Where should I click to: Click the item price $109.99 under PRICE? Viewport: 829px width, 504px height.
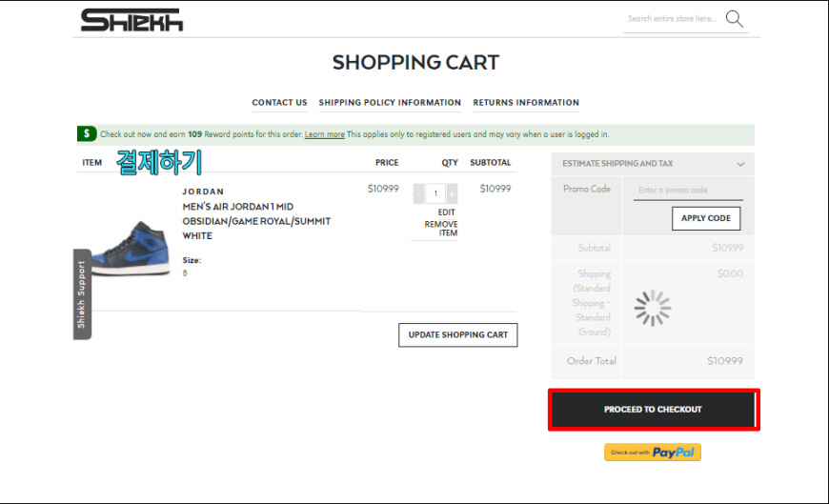click(383, 189)
